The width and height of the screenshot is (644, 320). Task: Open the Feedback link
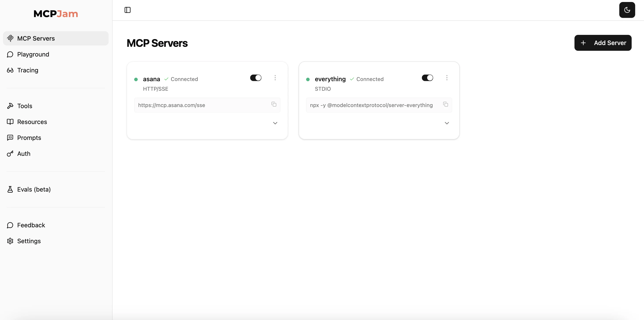point(31,225)
